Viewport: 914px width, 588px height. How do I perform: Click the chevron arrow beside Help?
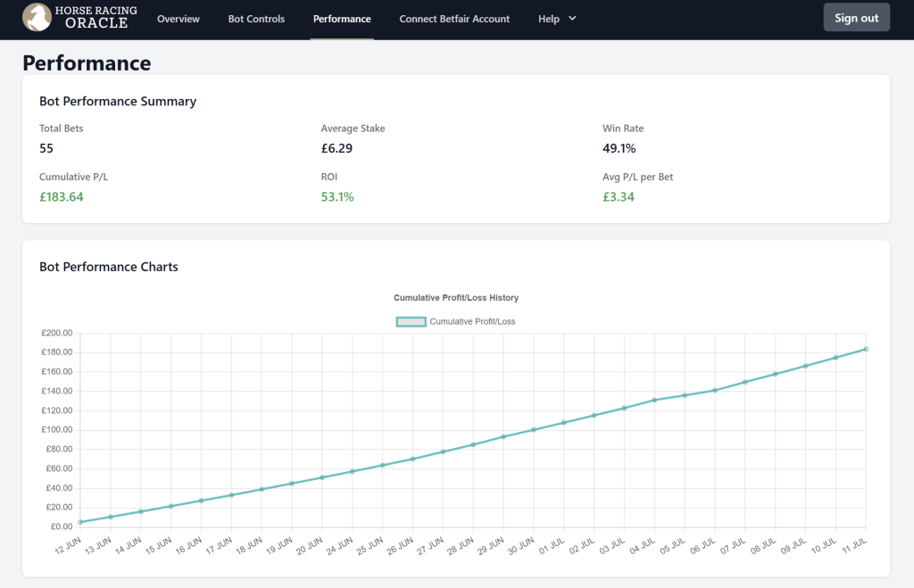click(572, 19)
